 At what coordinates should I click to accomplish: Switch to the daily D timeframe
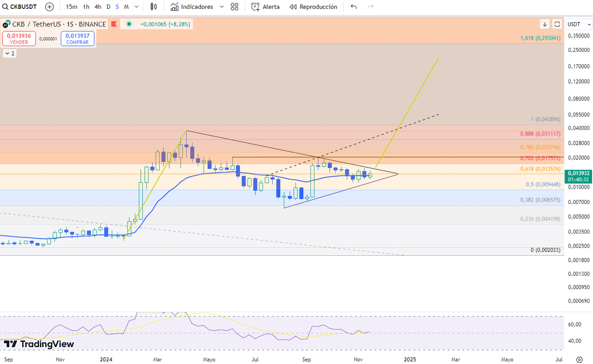pos(109,7)
